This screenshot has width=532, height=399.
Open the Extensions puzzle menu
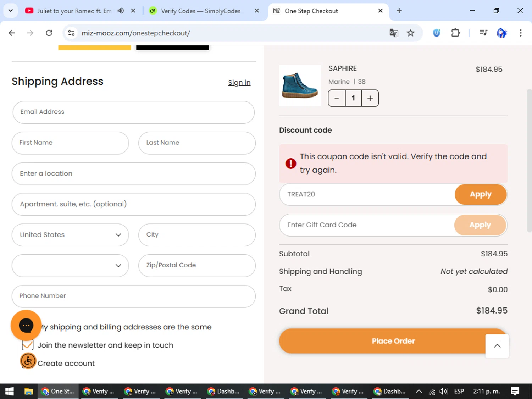point(455,33)
